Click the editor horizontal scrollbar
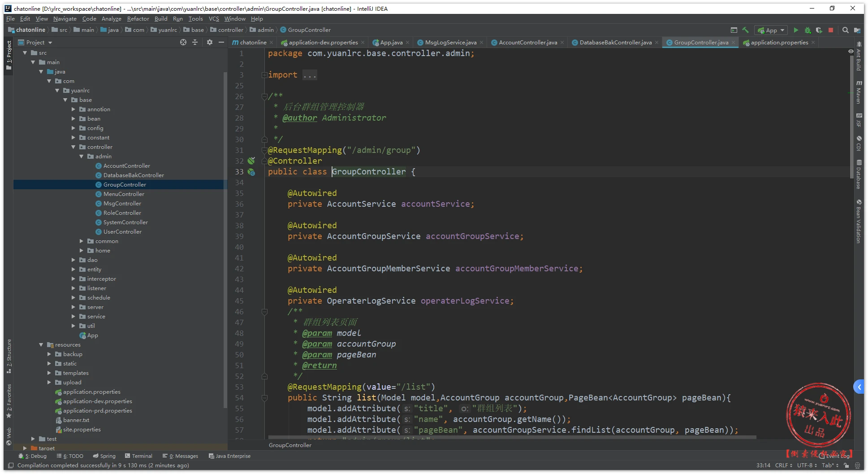The image size is (868, 474). click(x=511, y=437)
